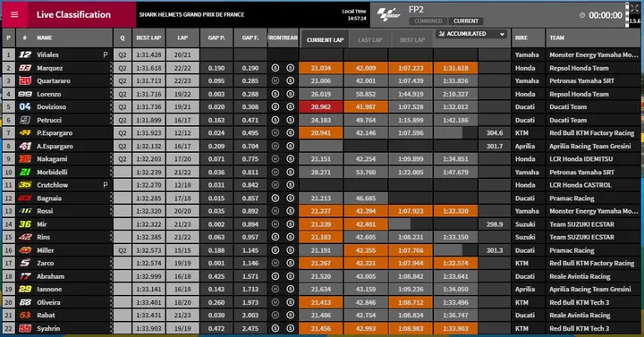Click the Q column header
The height and width of the screenshot is (337, 644).
tap(122, 38)
